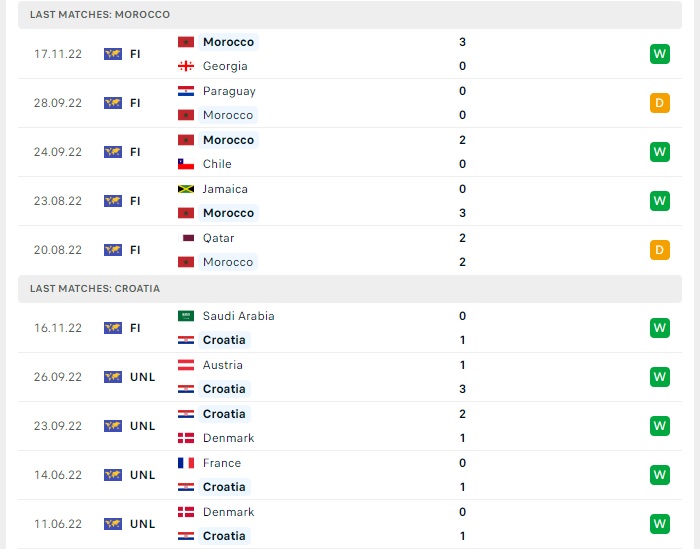Image resolution: width=700 pixels, height=549 pixels.
Task: Click the Qatar flag icon
Action: [x=186, y=238]
